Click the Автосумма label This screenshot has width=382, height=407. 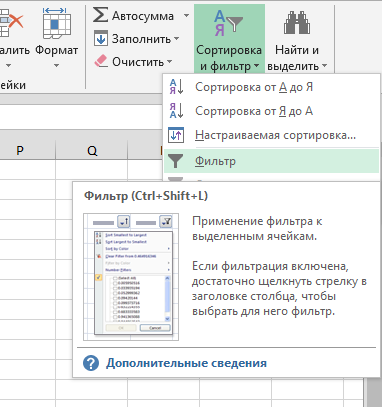[x=143, y=16]
